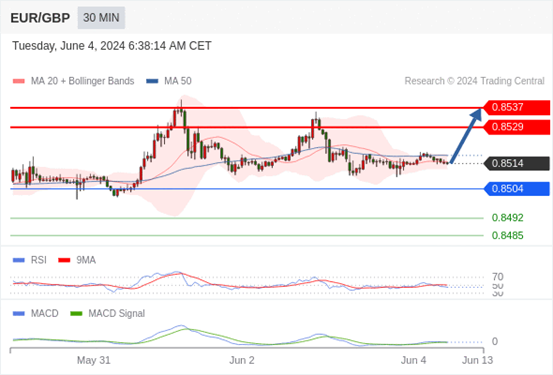Click the RSI legend swatch
This screenshot has width=553, height=375.
(x=19, y=260)
